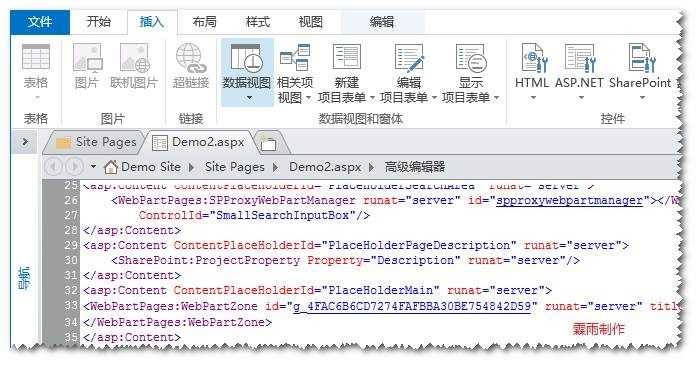700x366 pixels.
Task: Click 高级编辑器 in the breadcrumb
Action: coord(415,167)
